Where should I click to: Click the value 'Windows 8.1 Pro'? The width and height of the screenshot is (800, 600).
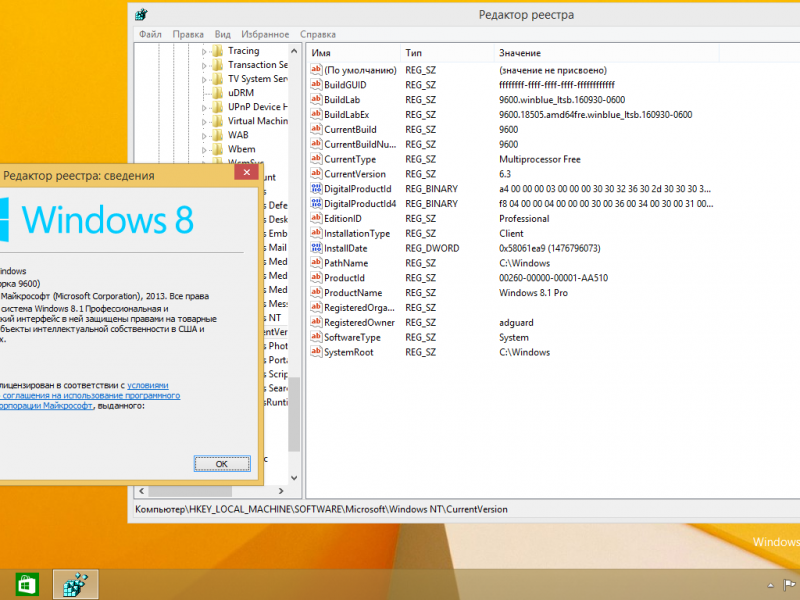tap(533, 293)
